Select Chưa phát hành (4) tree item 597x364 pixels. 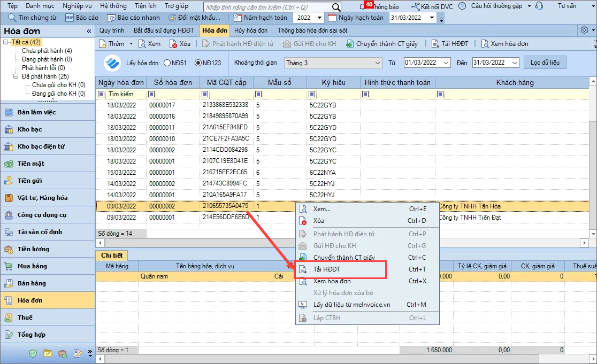pos(47,51)
